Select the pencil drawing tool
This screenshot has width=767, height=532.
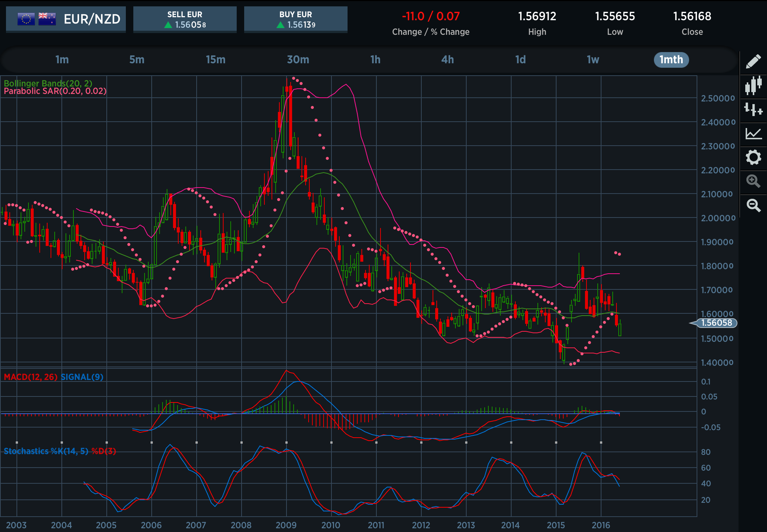coord(753,61)
